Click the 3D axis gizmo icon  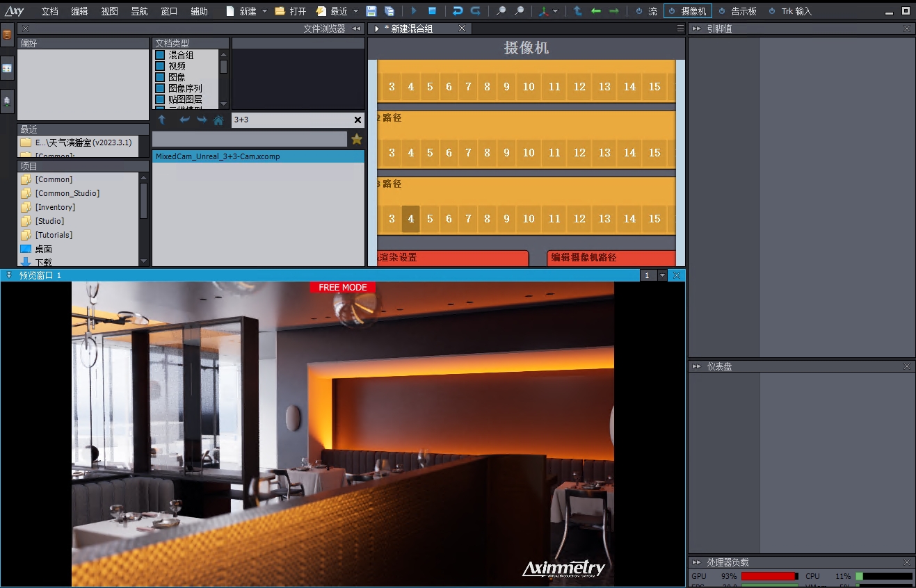pyautogui.click(x=543, y=11)
